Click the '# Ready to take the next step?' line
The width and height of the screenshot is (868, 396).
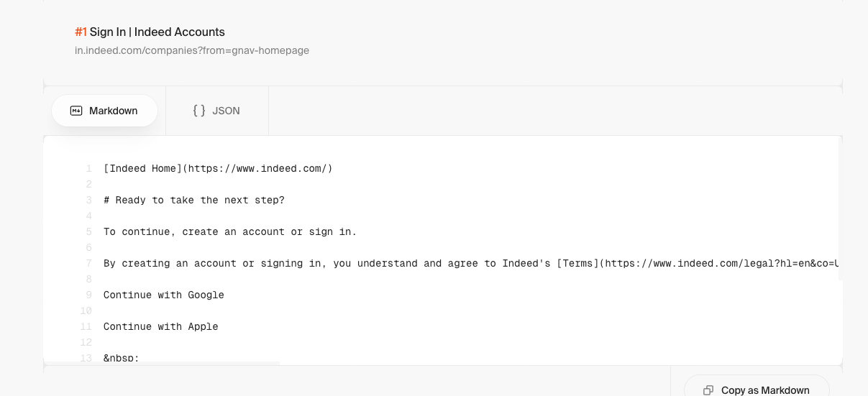click(x=194, y=200)
